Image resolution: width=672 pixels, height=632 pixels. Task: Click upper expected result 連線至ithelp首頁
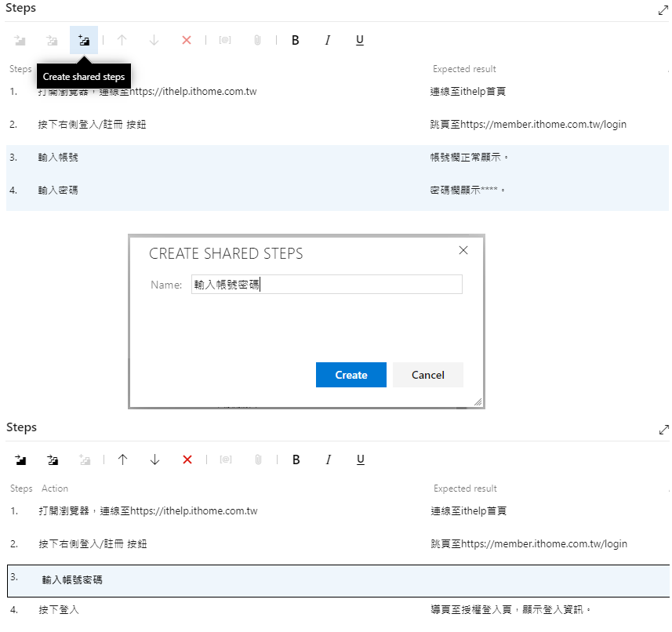468,91
